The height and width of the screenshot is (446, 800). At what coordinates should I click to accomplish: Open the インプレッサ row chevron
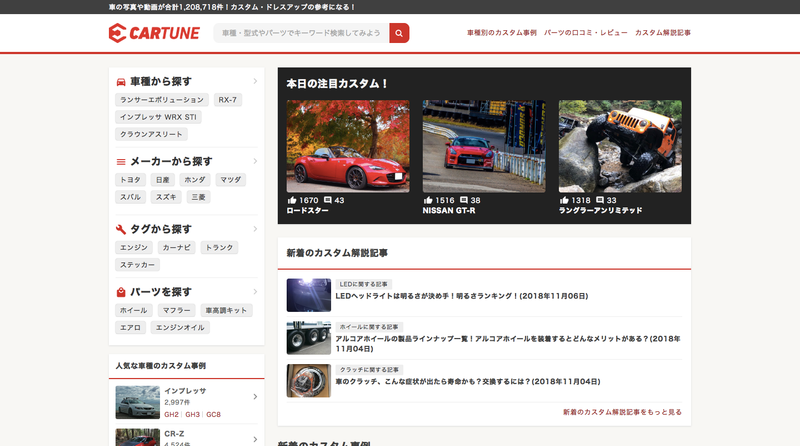point(255,397)
